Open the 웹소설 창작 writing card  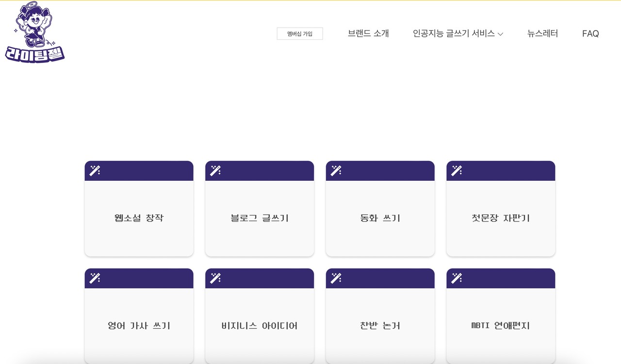pos(139,218)
